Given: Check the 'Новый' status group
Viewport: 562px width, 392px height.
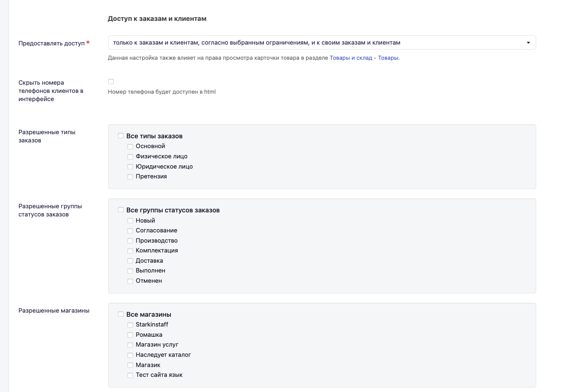Looking at the screenshot, I should click(x=130, y=221).
